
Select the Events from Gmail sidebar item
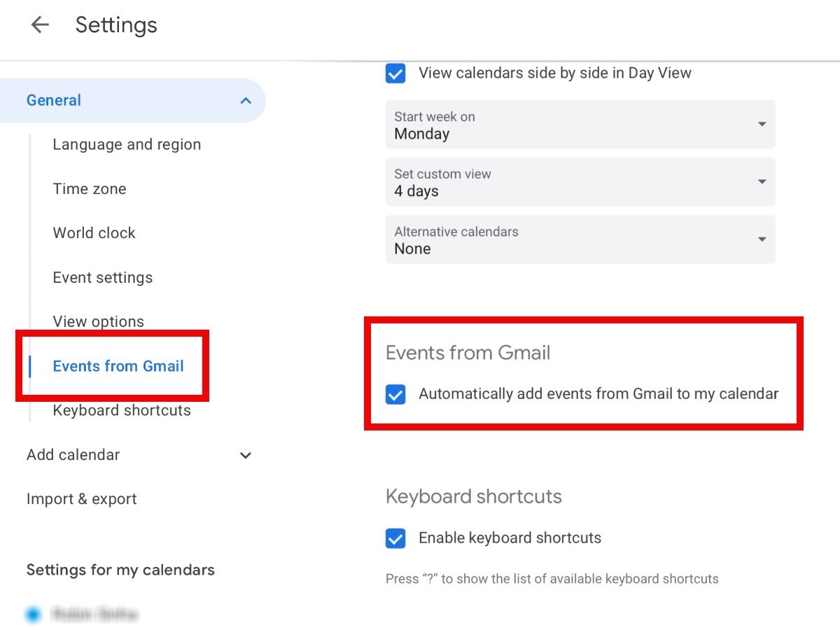pos(118,366)
